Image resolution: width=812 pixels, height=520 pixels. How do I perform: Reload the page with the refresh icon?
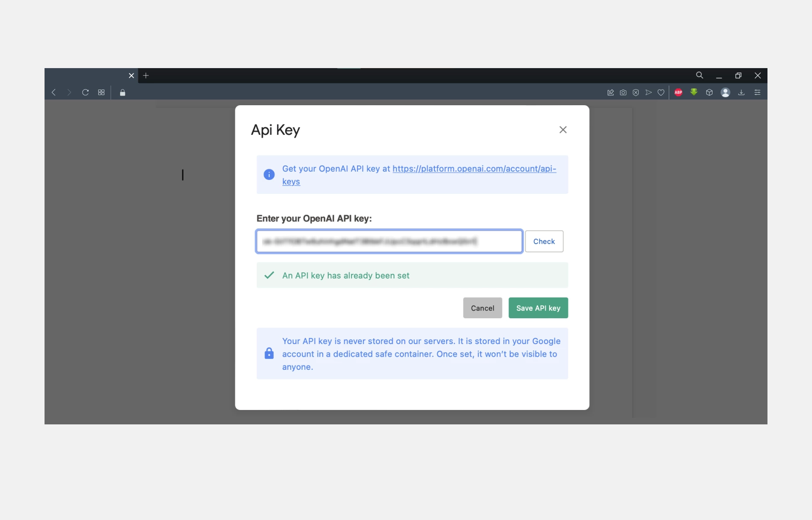tap(86, 93)
